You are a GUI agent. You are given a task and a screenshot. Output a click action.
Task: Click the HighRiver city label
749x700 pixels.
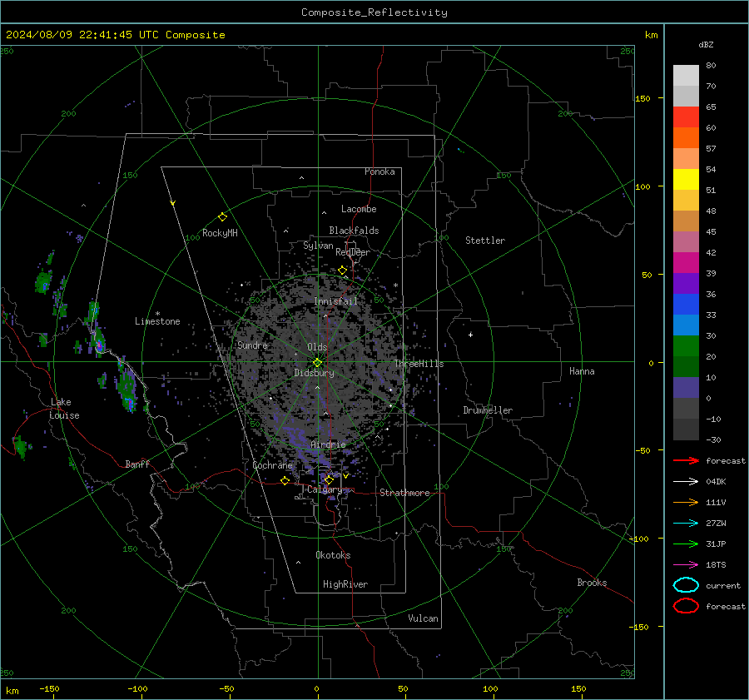click(x=345, y=584)
